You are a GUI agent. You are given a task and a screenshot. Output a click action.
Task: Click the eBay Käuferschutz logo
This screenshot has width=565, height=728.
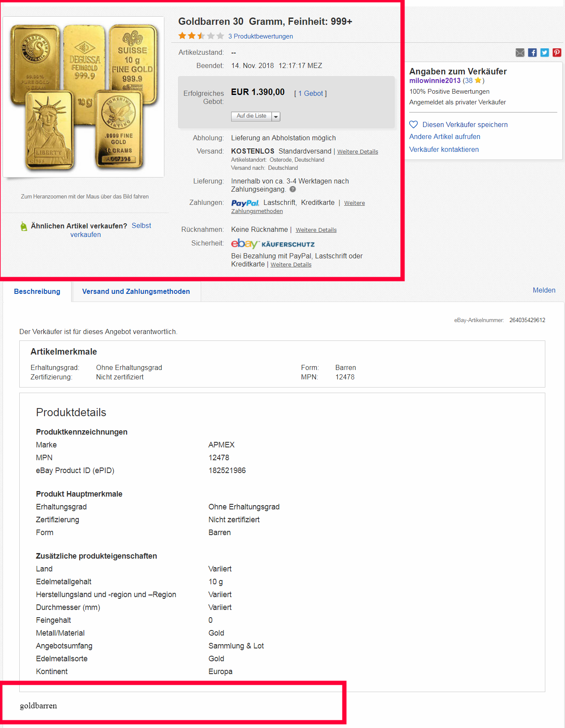[x=273, y=244]
